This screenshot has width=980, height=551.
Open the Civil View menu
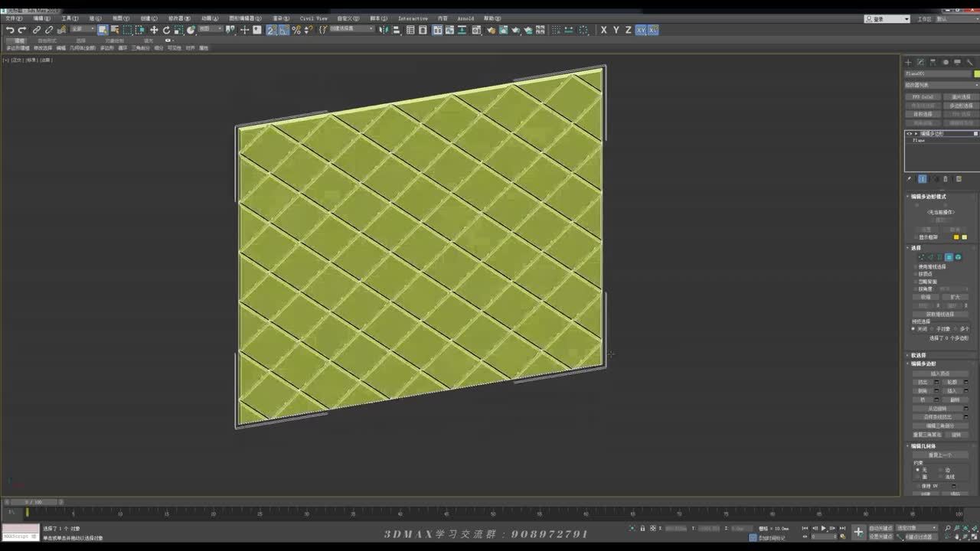pyautogui.click(x=313, y=18)
